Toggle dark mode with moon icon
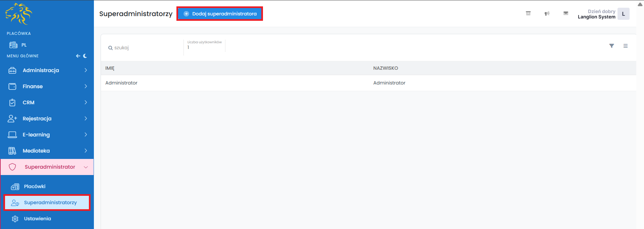 [x=85, y=56]
